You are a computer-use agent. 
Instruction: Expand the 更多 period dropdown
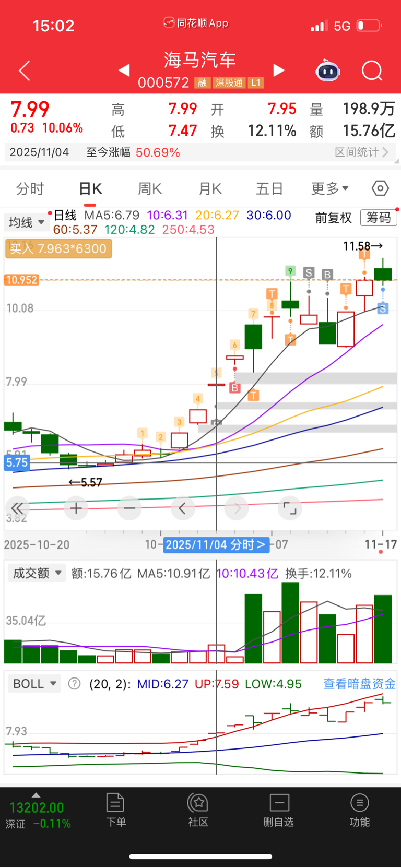coord(330,188)
